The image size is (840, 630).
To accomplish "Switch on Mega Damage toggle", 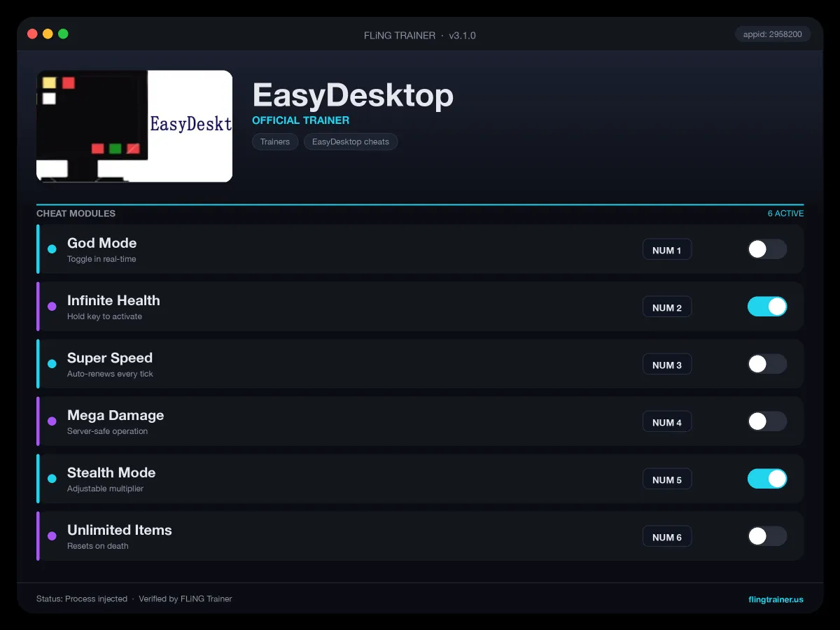I will (x=767, y=421).
